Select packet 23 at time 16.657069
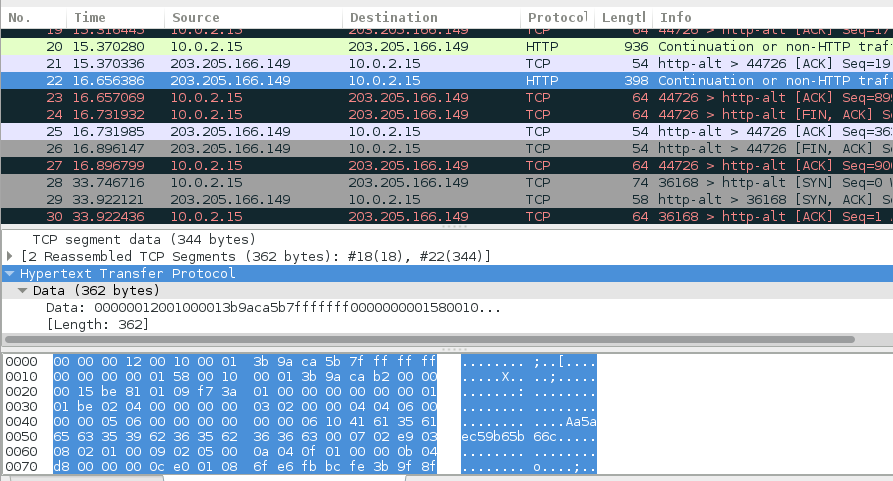 pos(446,98)
